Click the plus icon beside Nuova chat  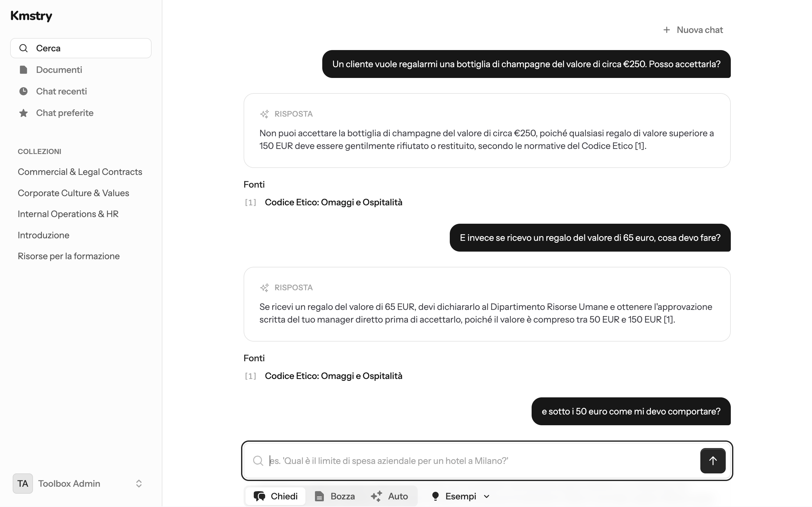667,30
